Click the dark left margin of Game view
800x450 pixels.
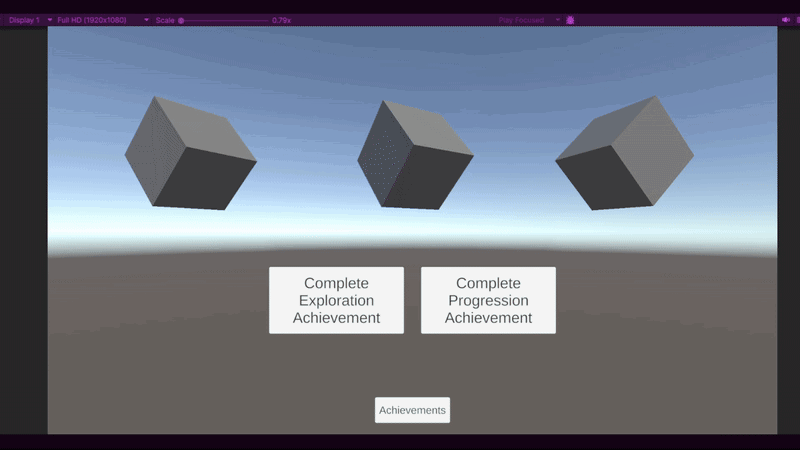click(23, 230)
